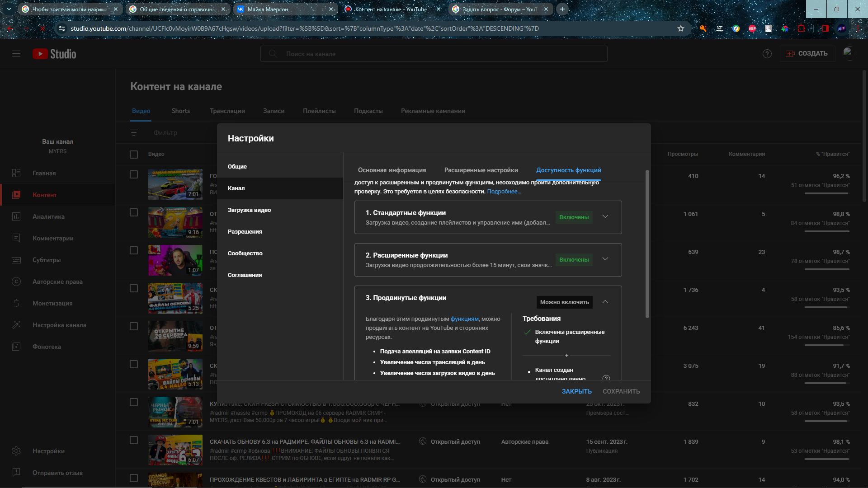
Task: Click the ЗАКРЫТЬ button
Action: pyautogui.click(x=576, y=391)
